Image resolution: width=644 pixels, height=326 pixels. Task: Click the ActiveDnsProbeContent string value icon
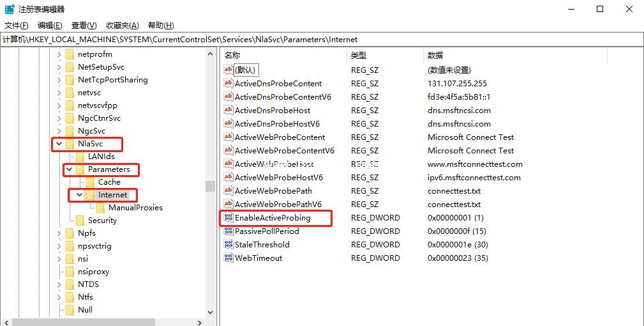click(x=228, y=83)
